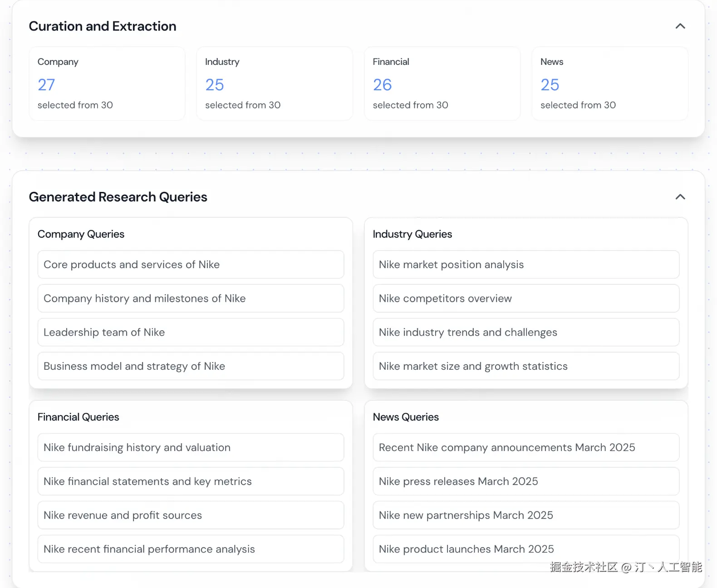
Task: Collapse the Curation and Extraction section
Action: 680,26
